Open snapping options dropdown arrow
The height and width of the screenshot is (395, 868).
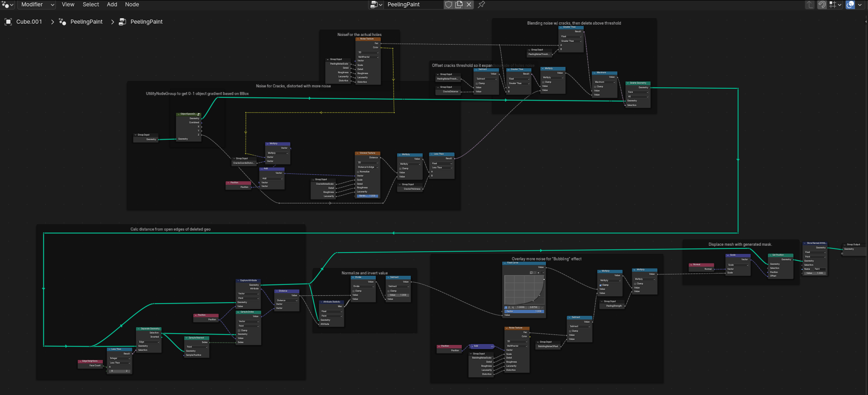pyautogui.click(x=840, y=5)
